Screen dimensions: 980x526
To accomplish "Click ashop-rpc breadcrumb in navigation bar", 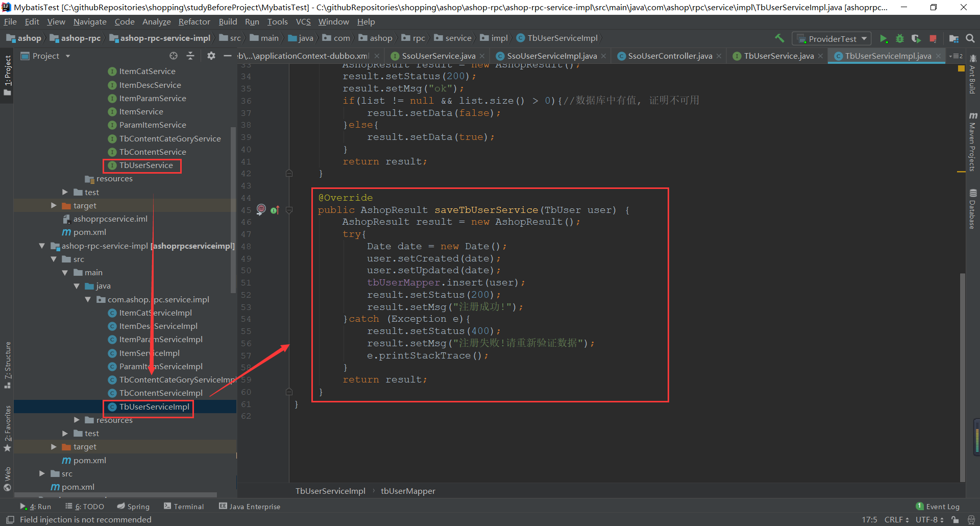I will pyautogui.click(x=76, y=38).
